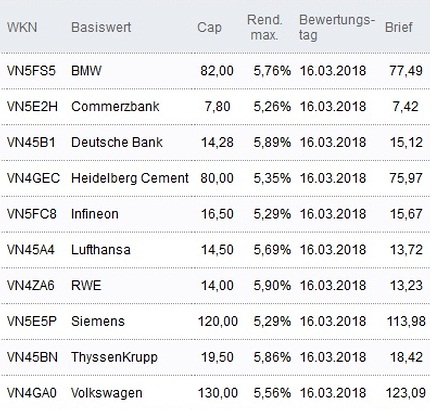Image resolution: width=430 pixels, height=410 pixels.
Task: Click BMW Brief price 77,49
Action: coord(406,71)
